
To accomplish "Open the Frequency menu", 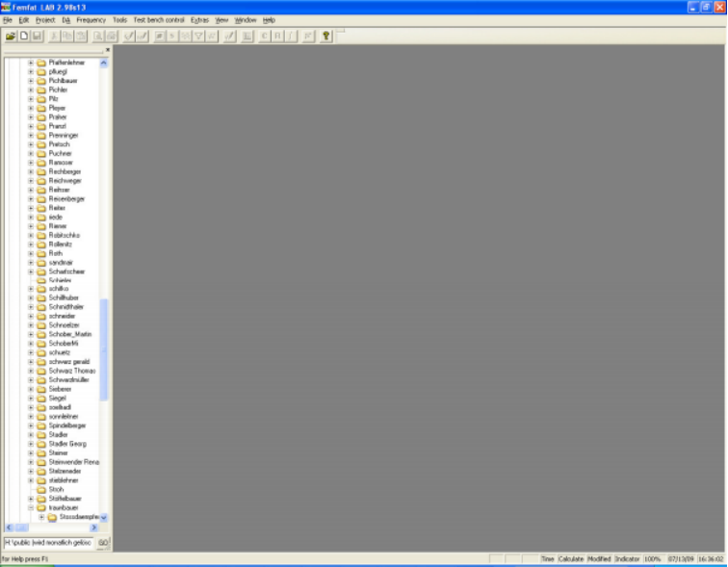I will click(x=91, y=20).
